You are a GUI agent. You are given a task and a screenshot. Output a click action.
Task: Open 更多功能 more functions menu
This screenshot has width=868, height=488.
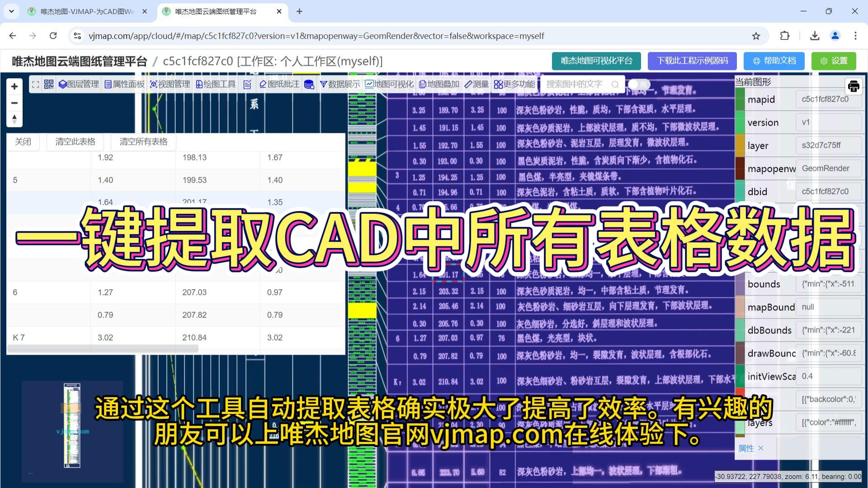(x=514, y=84)
